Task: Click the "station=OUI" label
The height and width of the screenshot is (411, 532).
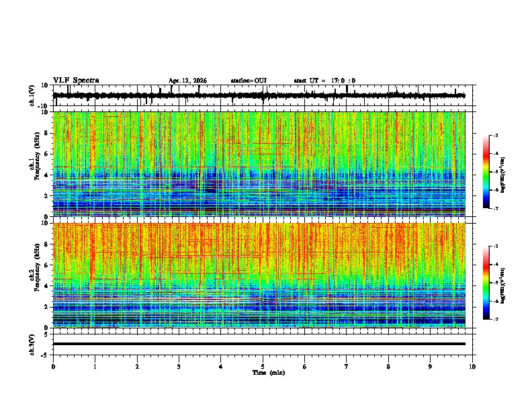Action: tap(249, 81)
